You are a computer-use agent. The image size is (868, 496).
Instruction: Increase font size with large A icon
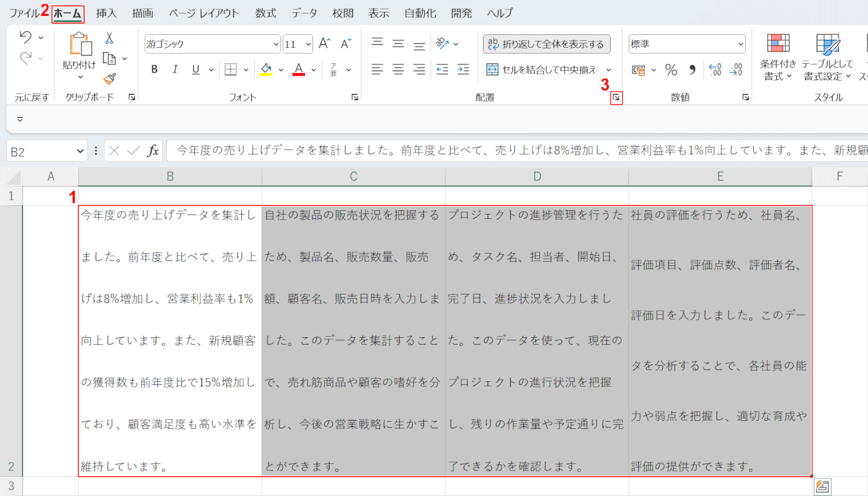coord(324,43)
